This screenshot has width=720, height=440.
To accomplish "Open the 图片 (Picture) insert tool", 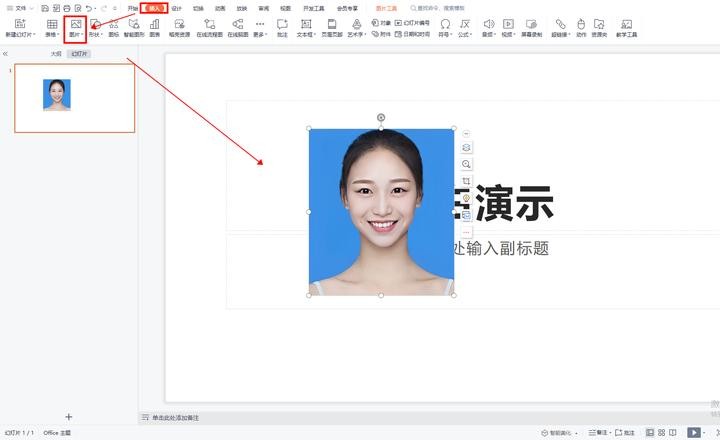I will coord(75,27).
